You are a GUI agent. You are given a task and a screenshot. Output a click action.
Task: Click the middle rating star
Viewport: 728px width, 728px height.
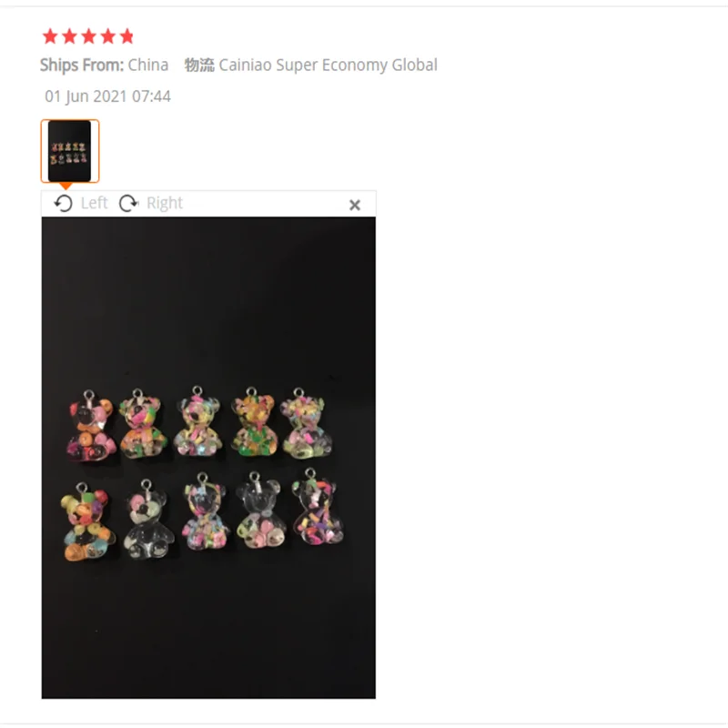[x=88, y=36]
